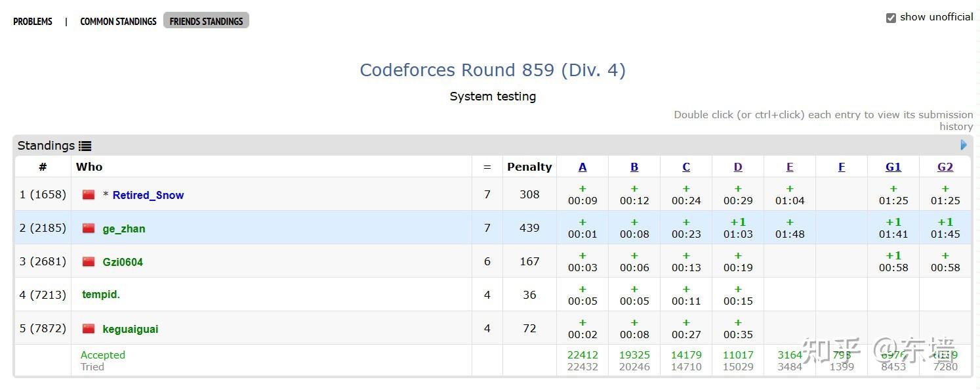980x390 pixels.
Task: Open the PROBLEMS tab
Action: pyautogui.click(x=33, y=21)
